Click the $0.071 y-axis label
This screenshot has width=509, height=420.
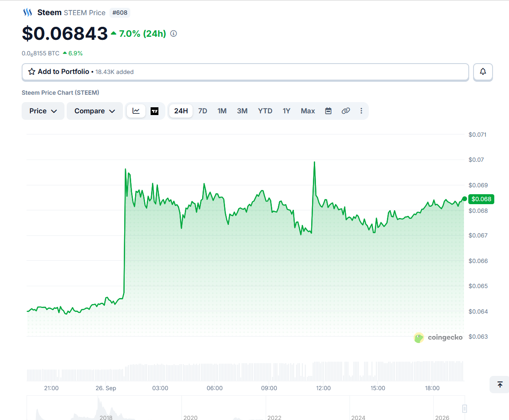pyautogui.click(x=477, y=135)
